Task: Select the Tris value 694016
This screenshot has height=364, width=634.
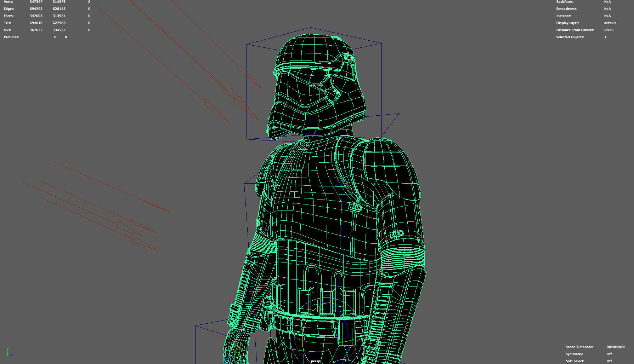Action: coord(36,23)
